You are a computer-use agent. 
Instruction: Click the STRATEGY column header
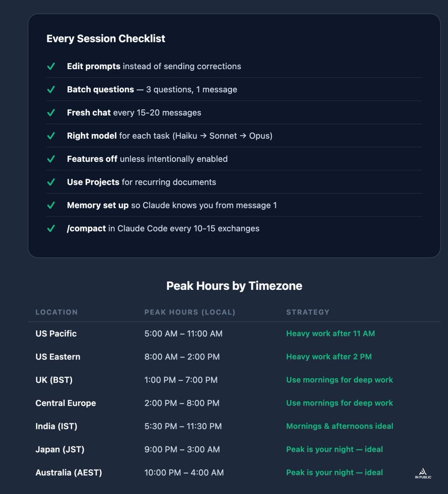[308, 312]
